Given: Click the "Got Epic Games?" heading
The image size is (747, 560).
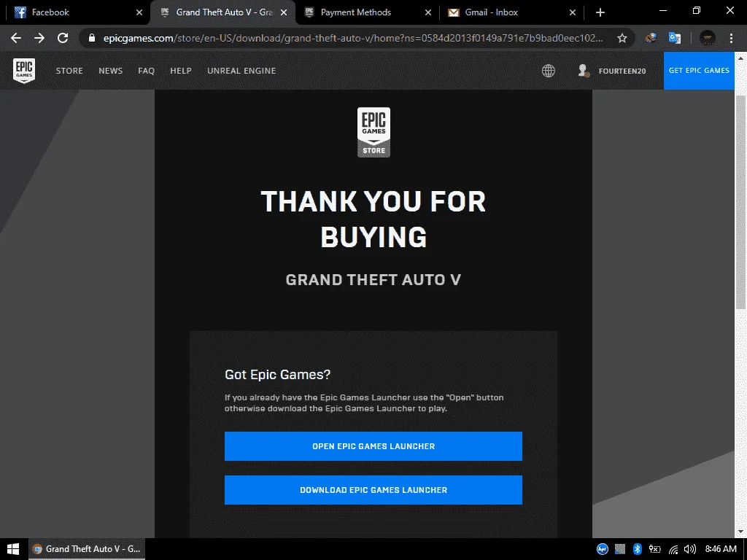Looking at the screenshot, I should 277,375.
